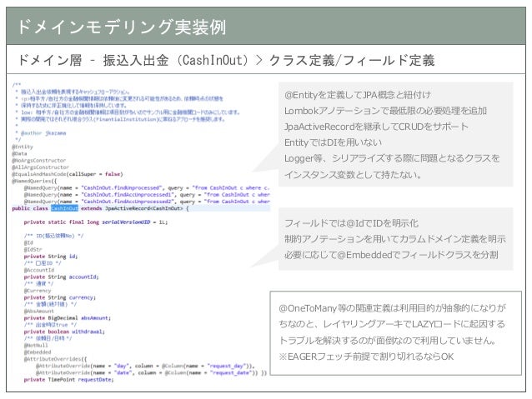Click note 'JpaActiveRecordを継承してCRUDをサポート'
Screen dimensions: 532x399
coord(376,127)
